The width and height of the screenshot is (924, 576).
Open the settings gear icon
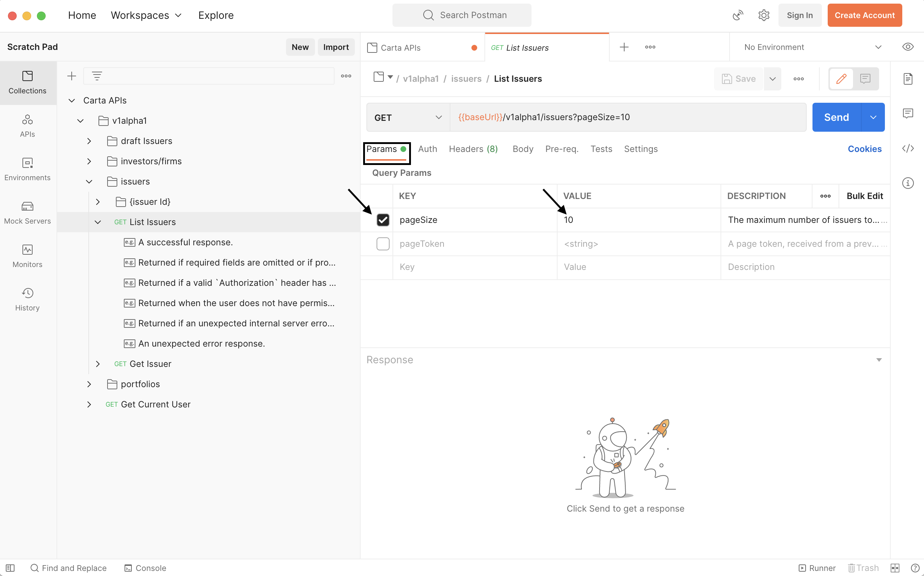pyautogui.click(x=764, y=15)
